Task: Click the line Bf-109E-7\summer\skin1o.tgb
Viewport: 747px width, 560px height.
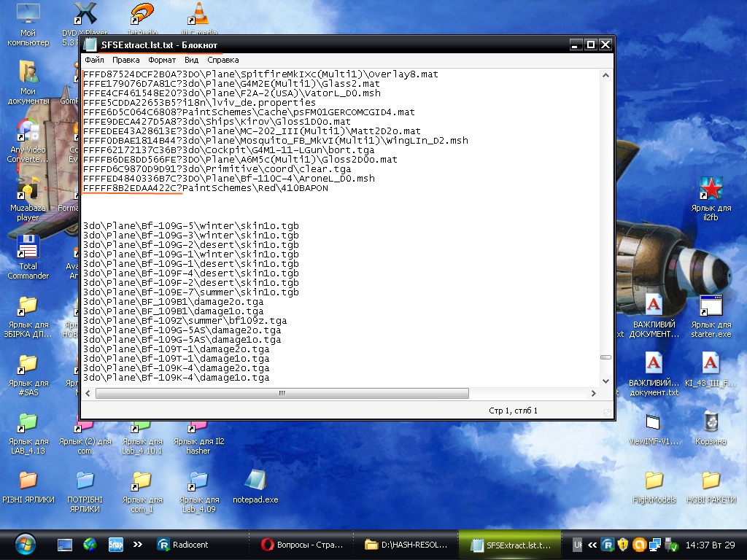Action: [x=191, y=292]
